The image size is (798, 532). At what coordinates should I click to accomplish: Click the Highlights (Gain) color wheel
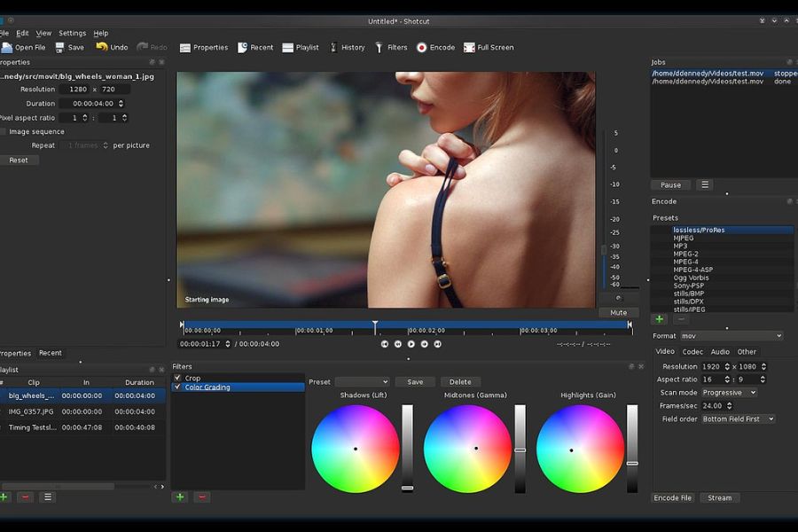tap(580, 449)
